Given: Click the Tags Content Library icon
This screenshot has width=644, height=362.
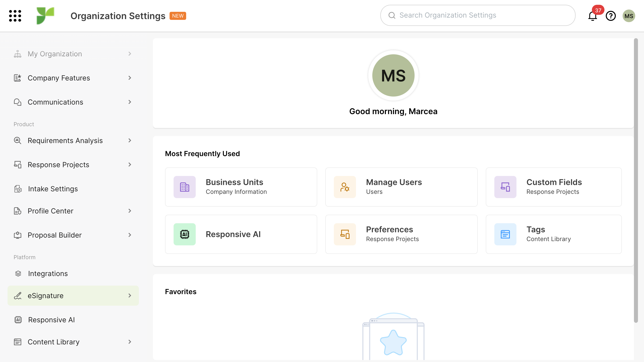Looking at the screenshot, I should coord(505,234).
